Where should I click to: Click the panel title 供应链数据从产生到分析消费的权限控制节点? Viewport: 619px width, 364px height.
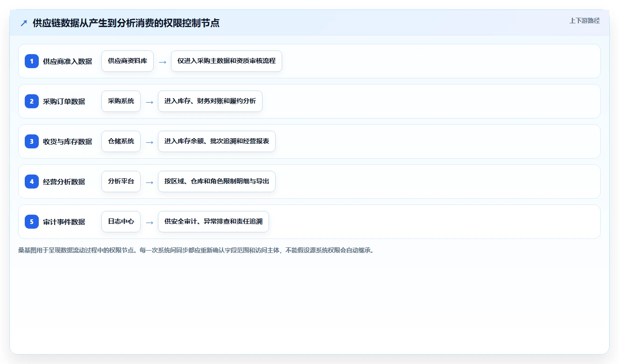pos(126,23)
